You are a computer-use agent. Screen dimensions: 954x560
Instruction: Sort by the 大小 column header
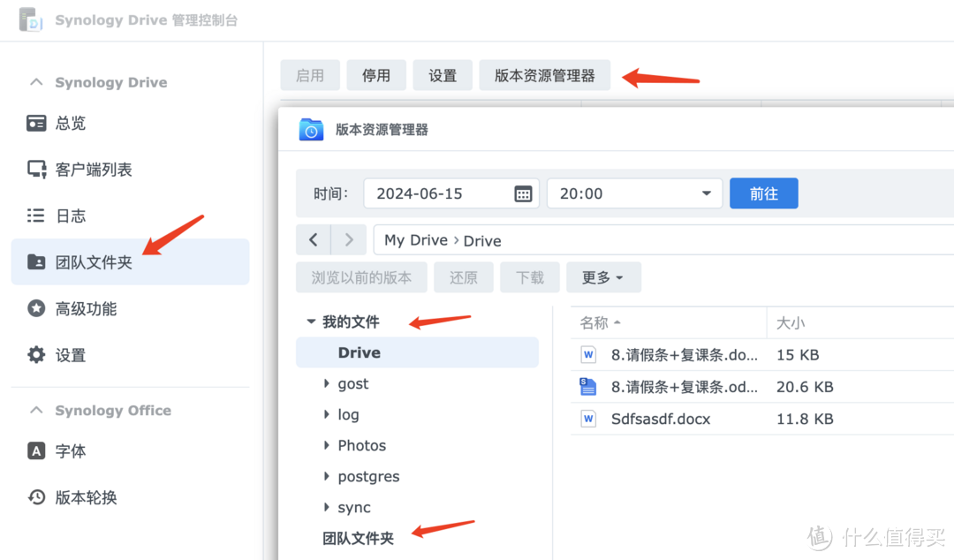pos(791,322)
